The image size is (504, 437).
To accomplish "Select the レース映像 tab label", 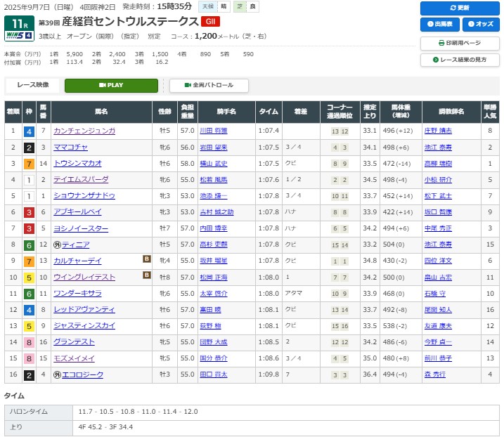I will 32,86.
